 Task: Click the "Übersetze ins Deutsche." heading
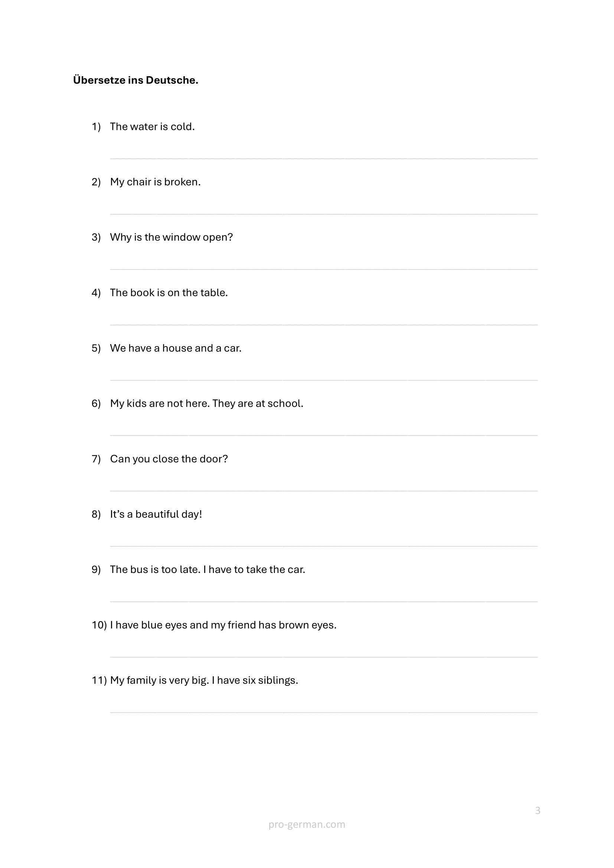coord(136,80)
